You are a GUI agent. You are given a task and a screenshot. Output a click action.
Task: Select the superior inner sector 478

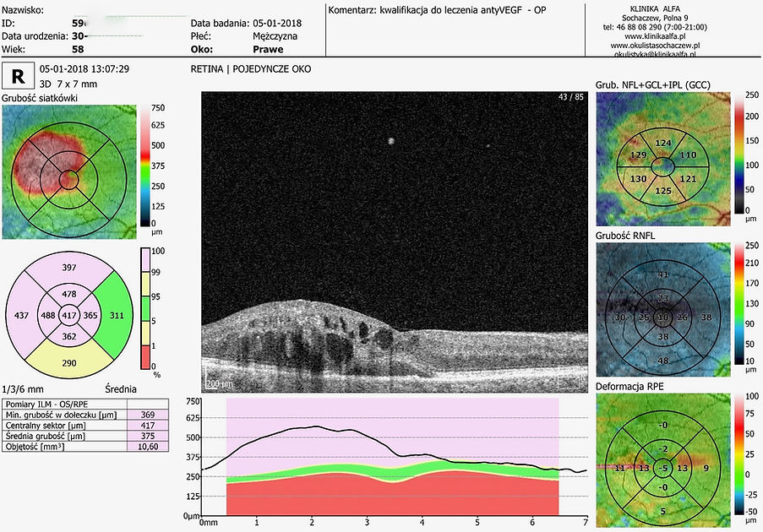[x=69, y=294]
